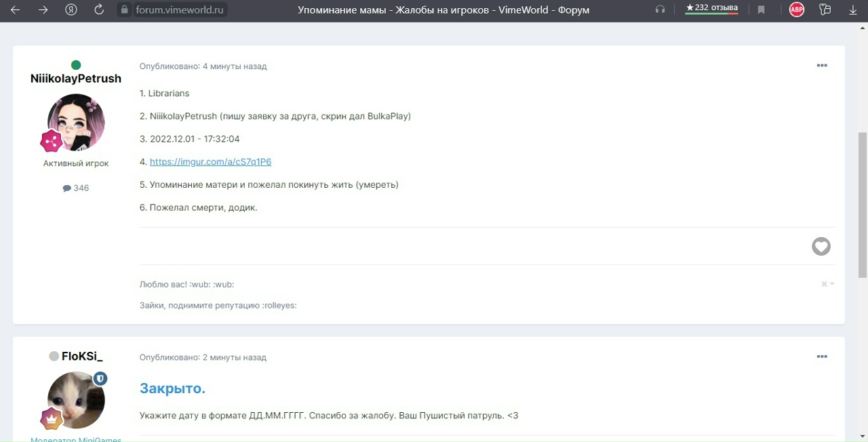Click the forum.vimeworld.ru address field
The image size is (868, 442).
click(180, 9)
